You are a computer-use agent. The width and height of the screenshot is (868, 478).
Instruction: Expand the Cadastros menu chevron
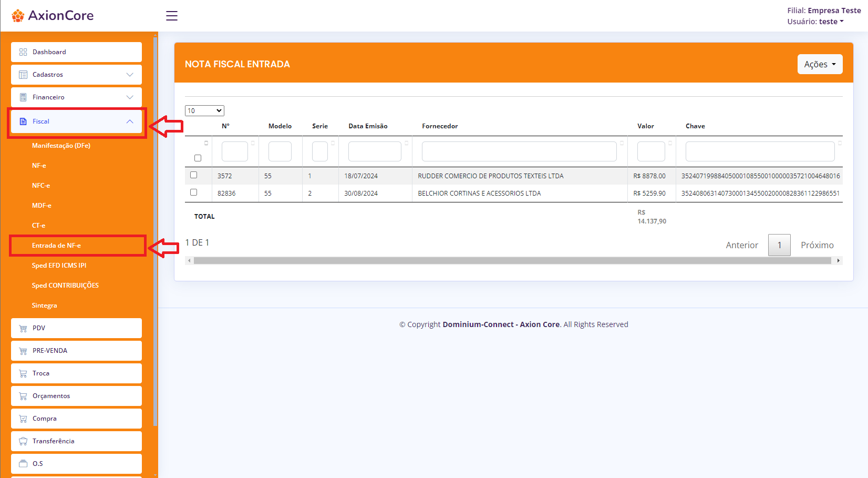point(130,75)
